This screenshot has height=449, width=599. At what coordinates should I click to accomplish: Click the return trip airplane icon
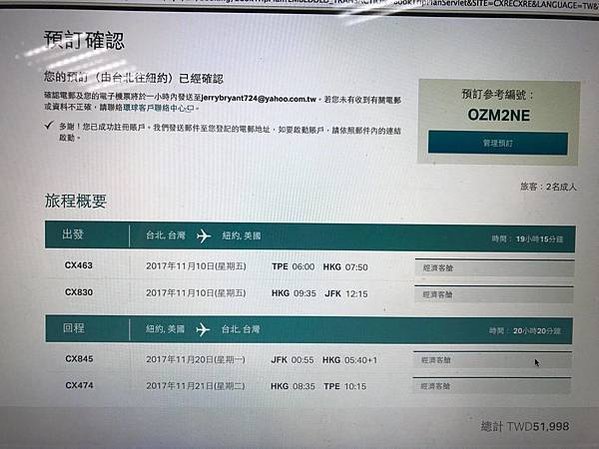[x=203, y=329]
